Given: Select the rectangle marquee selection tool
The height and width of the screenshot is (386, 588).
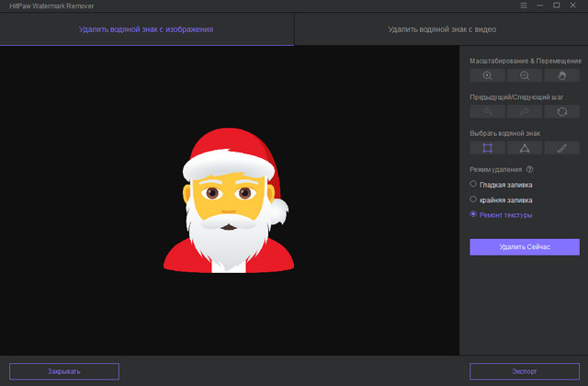Looking at the screenshot, I should (x=487, y=148).
